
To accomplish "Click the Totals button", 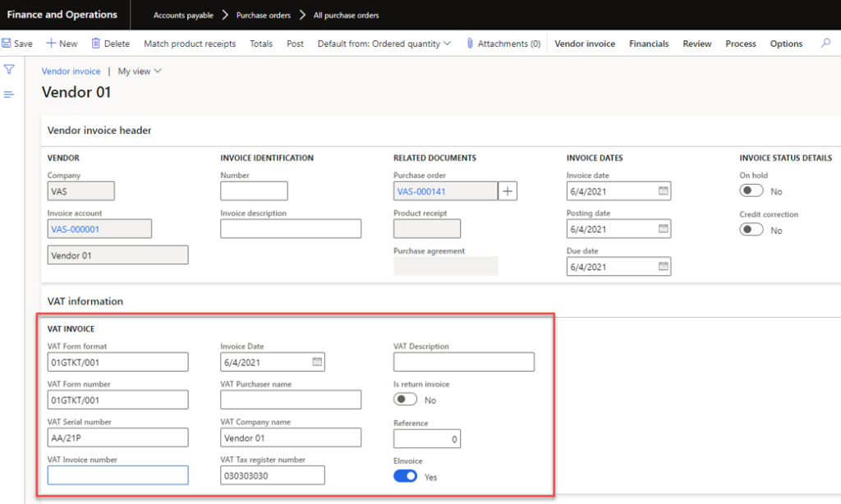I will click(261, 44).
